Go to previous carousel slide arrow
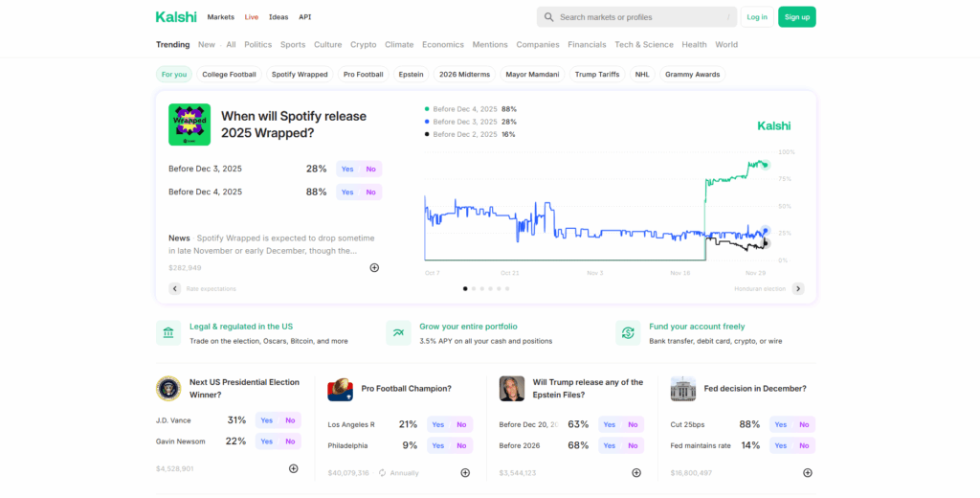Viewport: 980px width, 498px height. pyautogui.click(x=175, y=288)
